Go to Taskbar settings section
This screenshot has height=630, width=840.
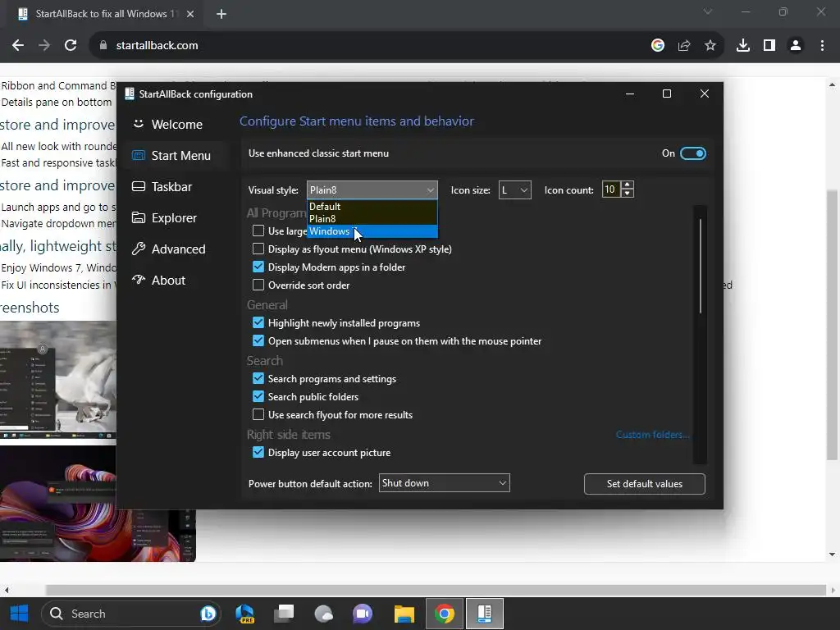176,186
